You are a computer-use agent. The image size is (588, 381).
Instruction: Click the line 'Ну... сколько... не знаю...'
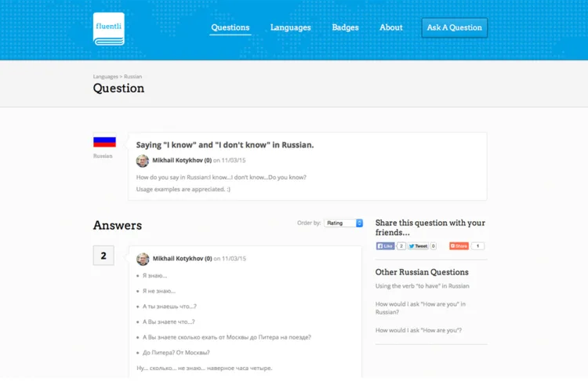(x=205, y=368)
